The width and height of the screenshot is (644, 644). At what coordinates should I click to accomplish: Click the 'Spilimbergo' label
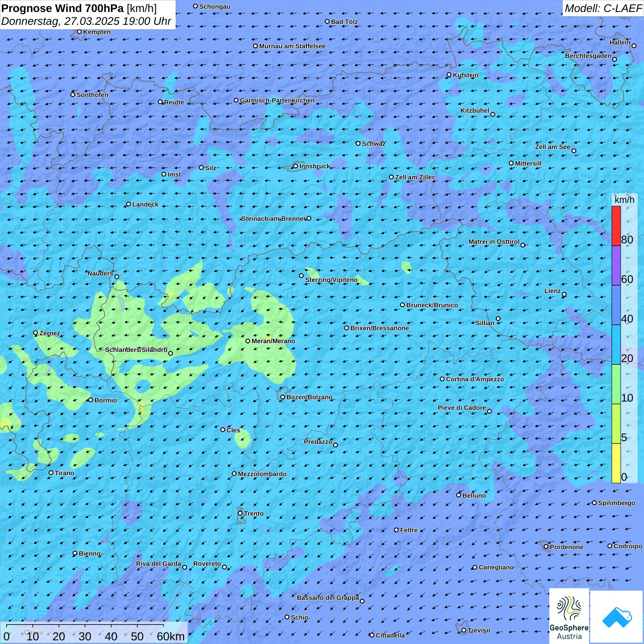pos(616,503)
